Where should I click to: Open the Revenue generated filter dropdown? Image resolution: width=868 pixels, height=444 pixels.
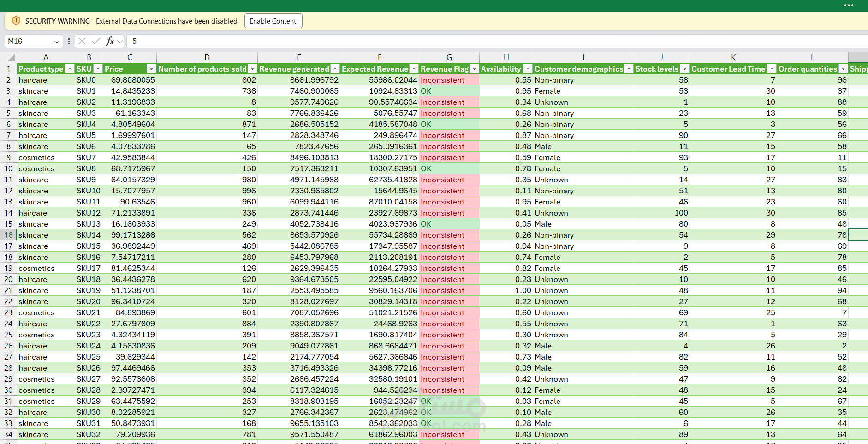click(335, 69)
